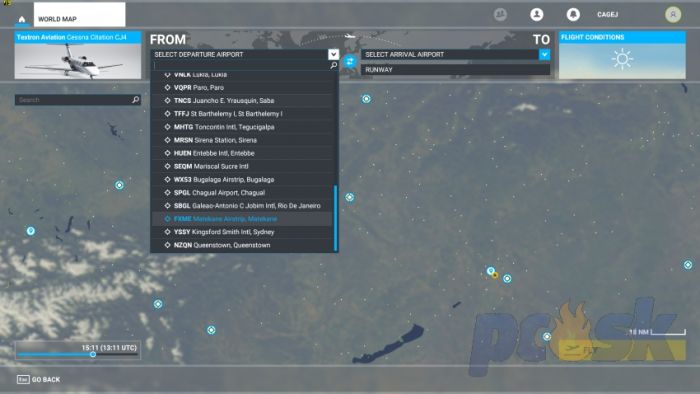
Task: Expand the Select Arrival Airport dropdown
Action: pyautogui.click(x=544, y=54)
